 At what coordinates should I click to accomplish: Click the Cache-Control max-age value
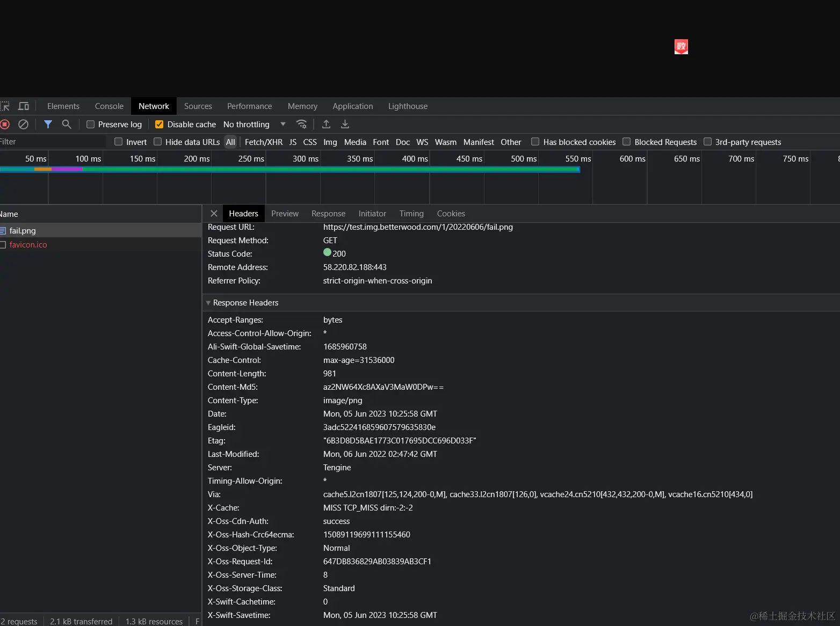pyautogui.click(x=359, y=360)
